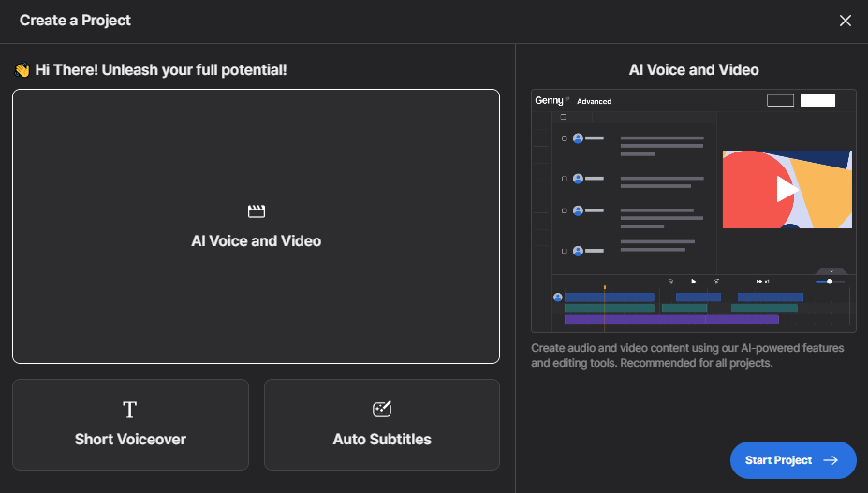Click the timeline zoom slider in the preview

pos(830,281)
